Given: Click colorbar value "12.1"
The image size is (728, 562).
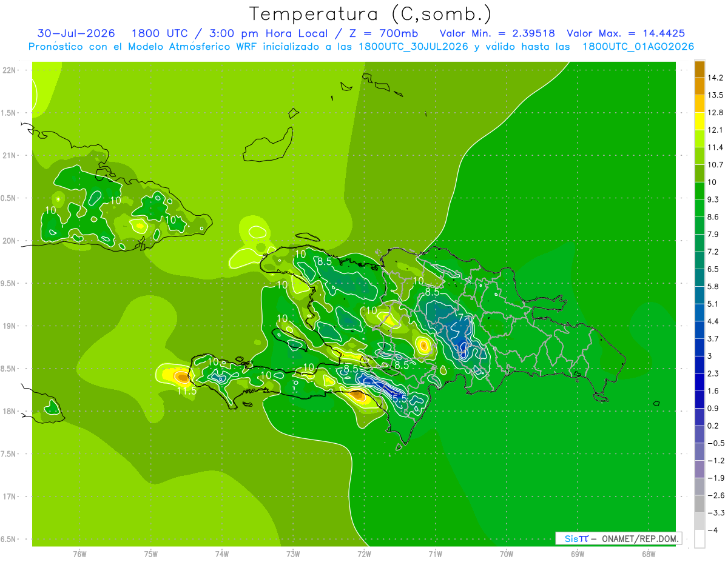Looking at the screenshot, I should pos(715,130).
